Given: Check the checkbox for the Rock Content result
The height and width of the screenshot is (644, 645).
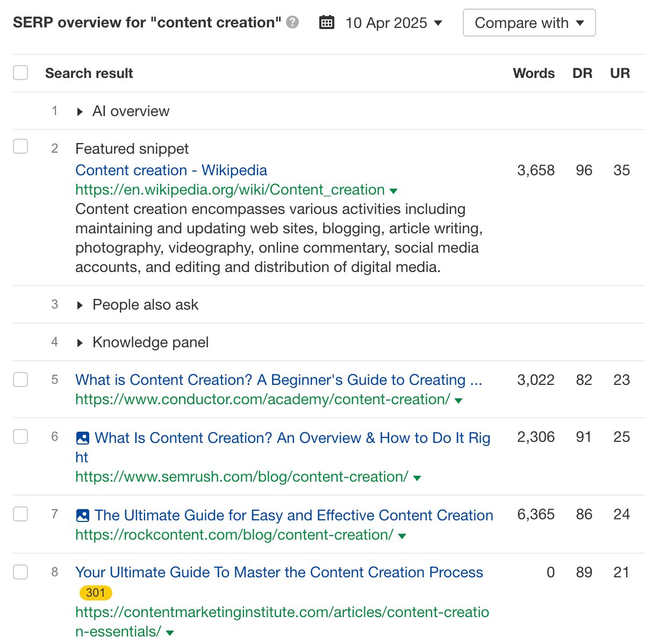Looking at the screenshot, I should 20,514.
